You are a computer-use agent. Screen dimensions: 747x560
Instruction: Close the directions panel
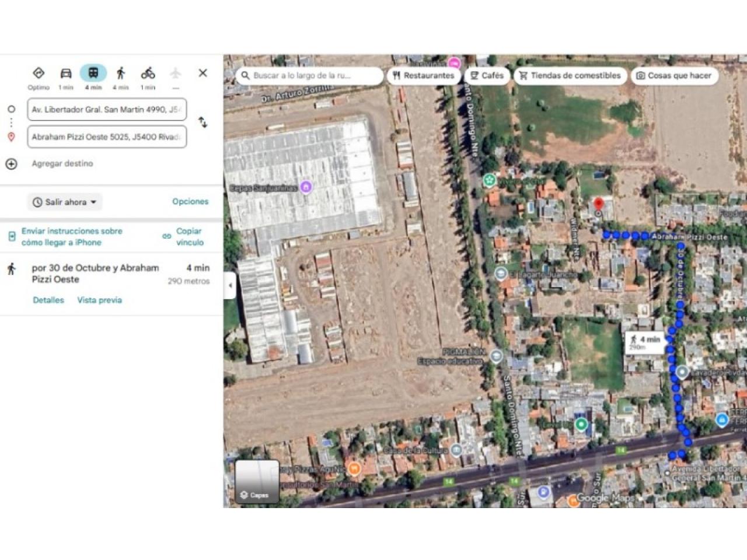[203, 73]
